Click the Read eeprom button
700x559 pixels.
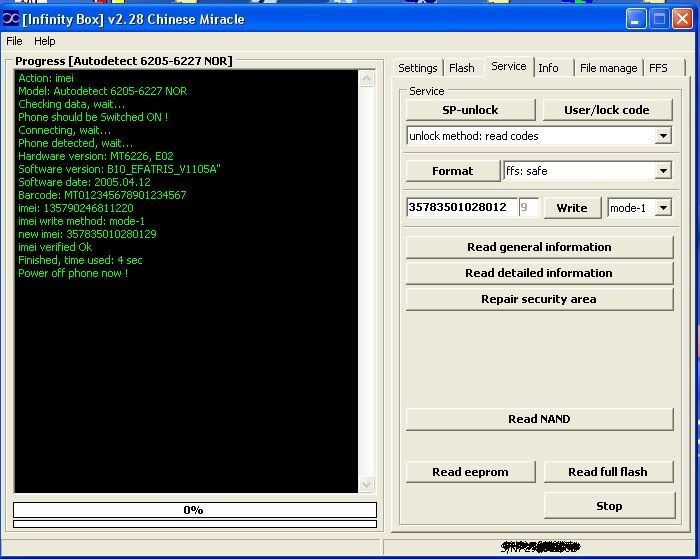point(471,472)
